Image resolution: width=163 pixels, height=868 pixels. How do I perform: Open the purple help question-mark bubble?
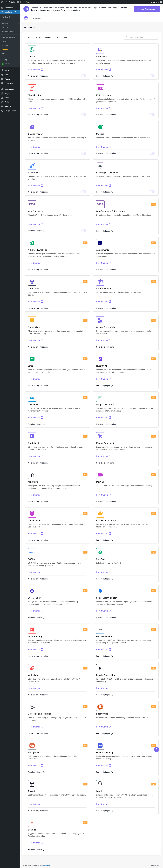pyautogui.click(x=157, y=749)
